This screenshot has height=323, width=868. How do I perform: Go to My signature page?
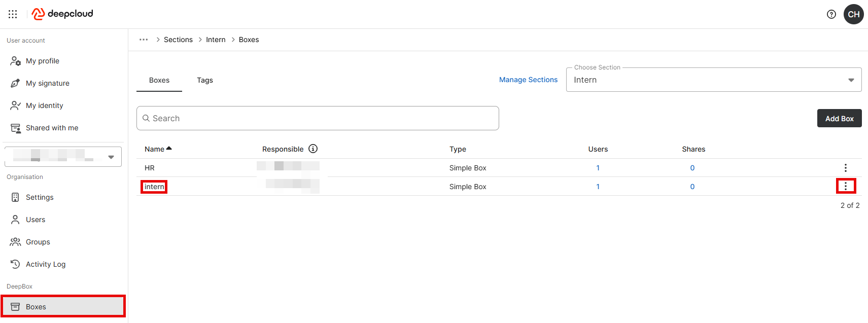pyautogui.click(x=47, y=83)
